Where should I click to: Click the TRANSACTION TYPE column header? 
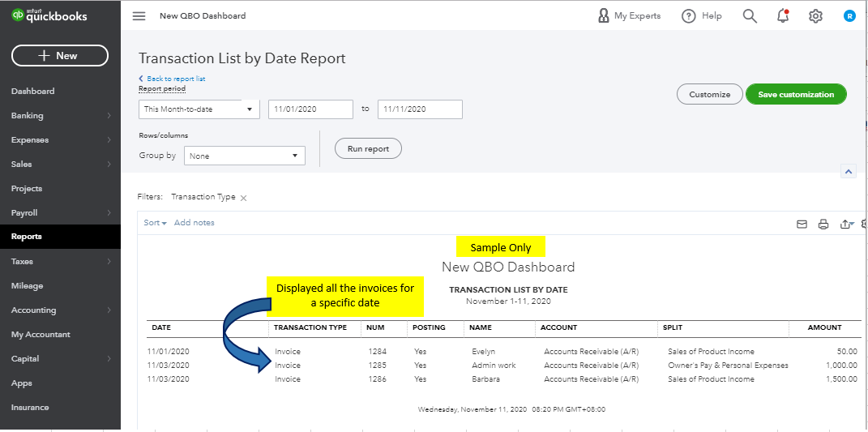pyautogui.click(x=310, y=327)
